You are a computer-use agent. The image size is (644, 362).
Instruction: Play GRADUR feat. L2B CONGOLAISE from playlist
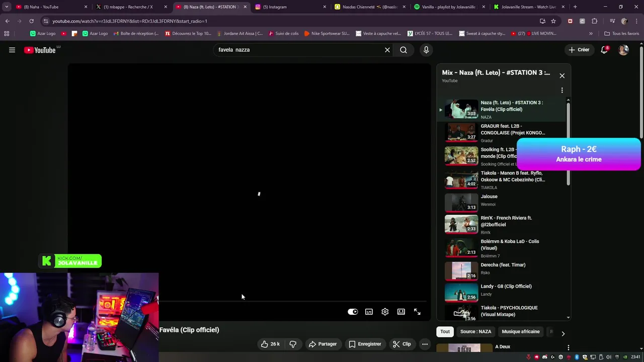pyautogui.click(x=501, y=133)
